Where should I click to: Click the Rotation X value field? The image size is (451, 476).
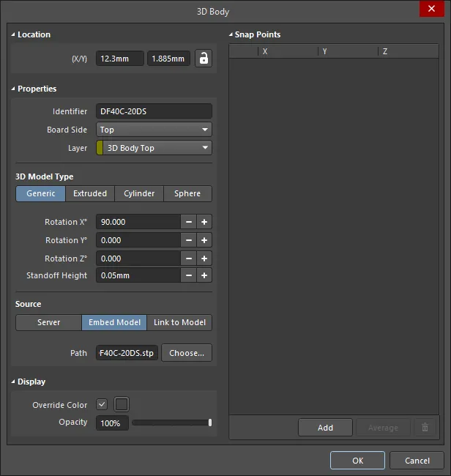pos(138,222)
